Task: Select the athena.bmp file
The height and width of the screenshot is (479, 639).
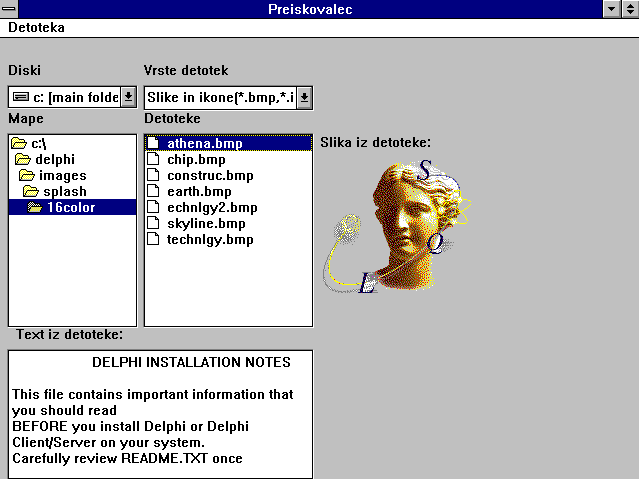Action: tap(228, 143)
